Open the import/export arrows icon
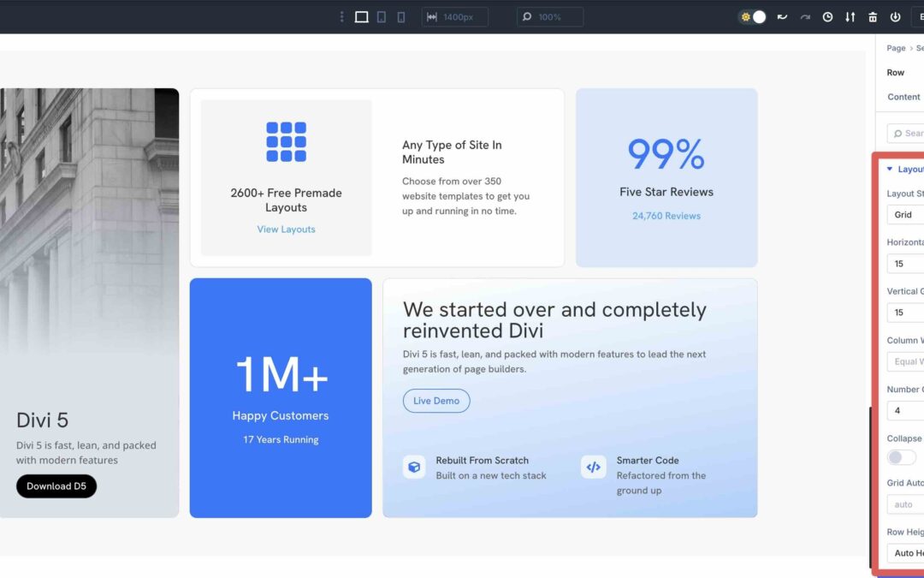This screenshot has width=924, height=578. click(x=850, y=17)
